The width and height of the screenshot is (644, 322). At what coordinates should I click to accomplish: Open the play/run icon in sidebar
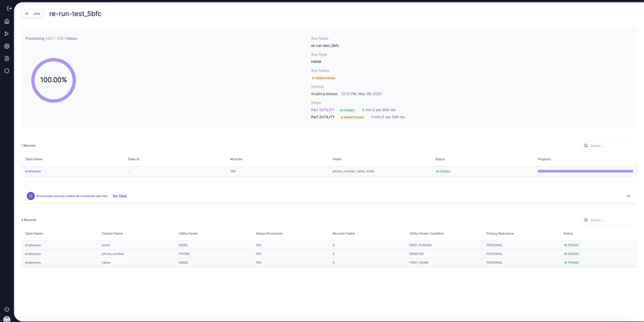pos(7,34)
